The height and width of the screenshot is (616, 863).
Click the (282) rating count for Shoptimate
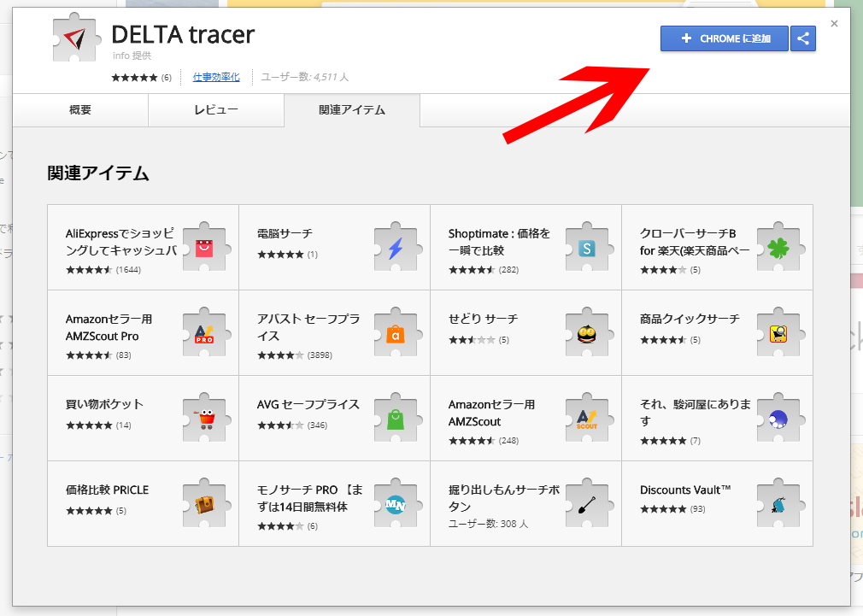508,270
